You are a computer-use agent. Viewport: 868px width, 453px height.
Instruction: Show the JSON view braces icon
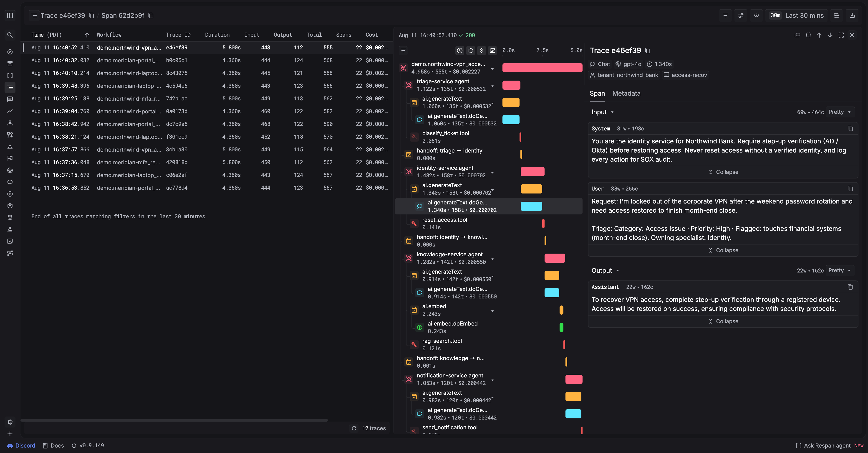(x=808, y=35)
